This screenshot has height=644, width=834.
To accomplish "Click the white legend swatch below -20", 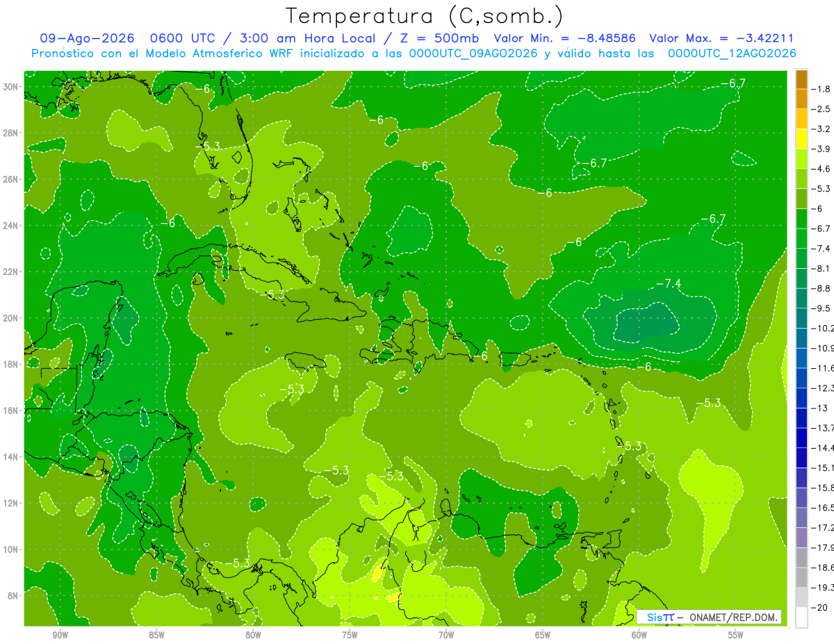I will coord(801,618).
